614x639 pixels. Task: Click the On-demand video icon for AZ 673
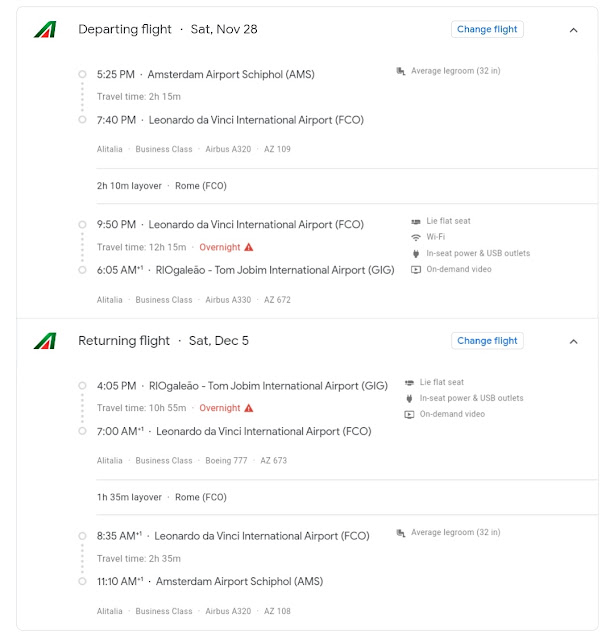click(x=409, y=414)
